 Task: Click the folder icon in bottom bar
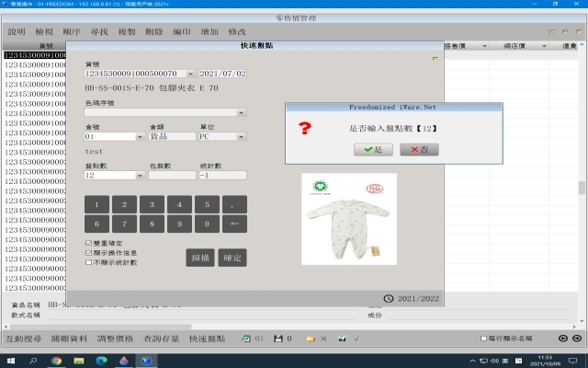click(311, 339)
